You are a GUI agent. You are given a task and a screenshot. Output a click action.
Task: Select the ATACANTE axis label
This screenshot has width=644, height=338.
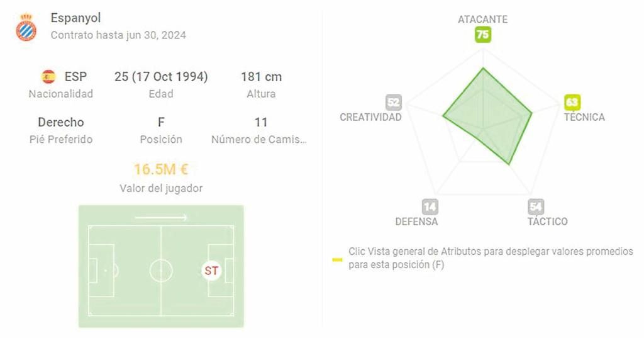[x=482, y=20]
